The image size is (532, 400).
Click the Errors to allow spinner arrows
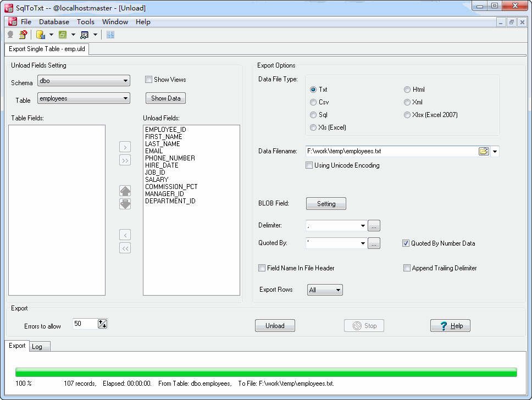(x=102, y=324)
